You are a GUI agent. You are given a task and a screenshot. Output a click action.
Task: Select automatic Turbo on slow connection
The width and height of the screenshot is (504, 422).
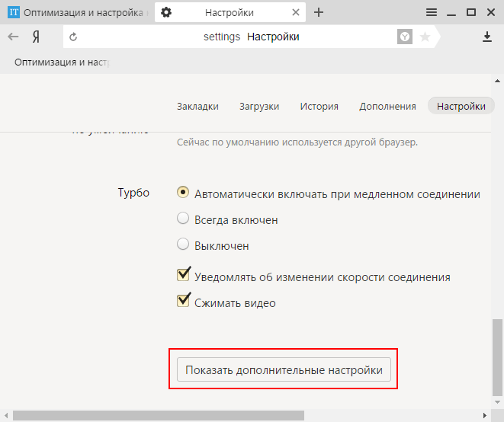pos(183,193)
